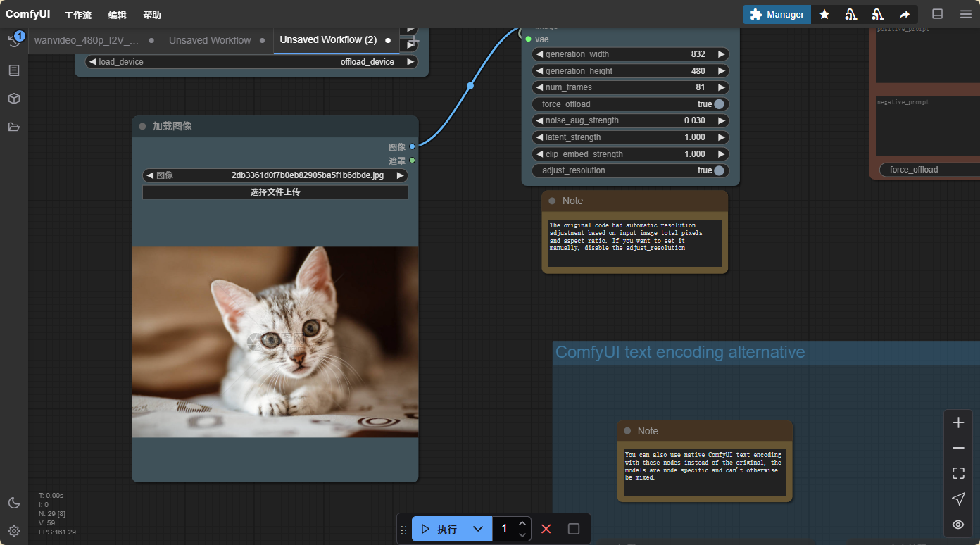The width and height of the screenshot is (980, 545).
Task: Toggle adjust_resolution switch
Action: coord(719,170)
